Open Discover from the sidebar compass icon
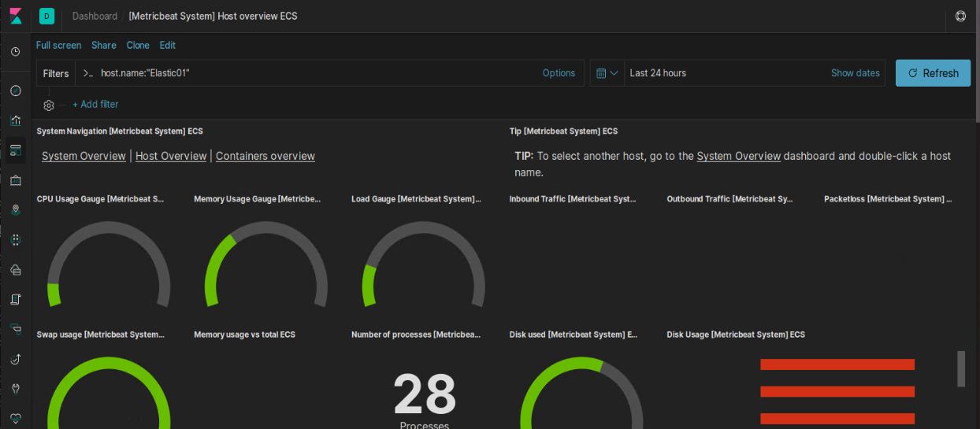Viewport: 980px width, 429px height. tap(16, 91)
